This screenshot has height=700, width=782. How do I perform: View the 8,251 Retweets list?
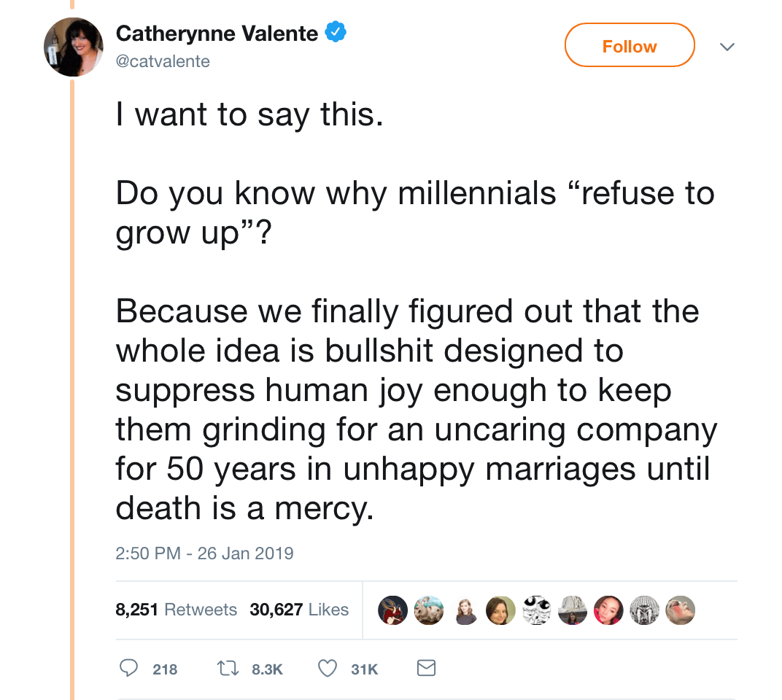(x=176, y=610)
